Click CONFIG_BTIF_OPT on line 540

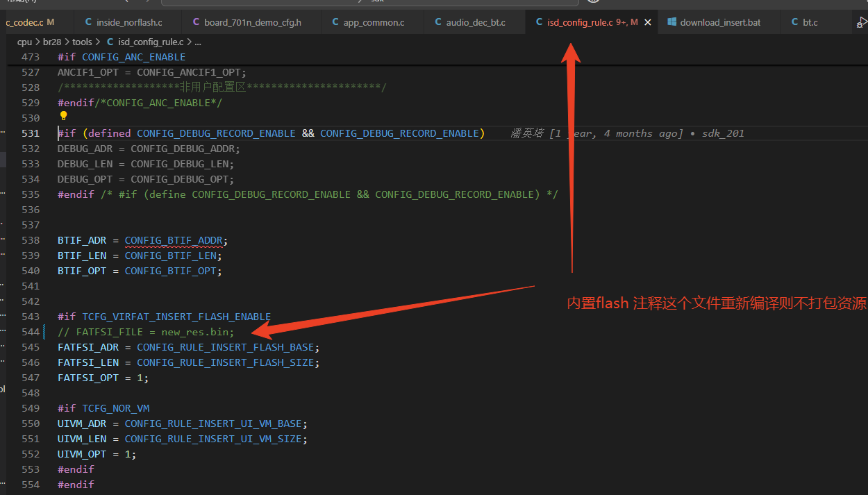(171, 271)
